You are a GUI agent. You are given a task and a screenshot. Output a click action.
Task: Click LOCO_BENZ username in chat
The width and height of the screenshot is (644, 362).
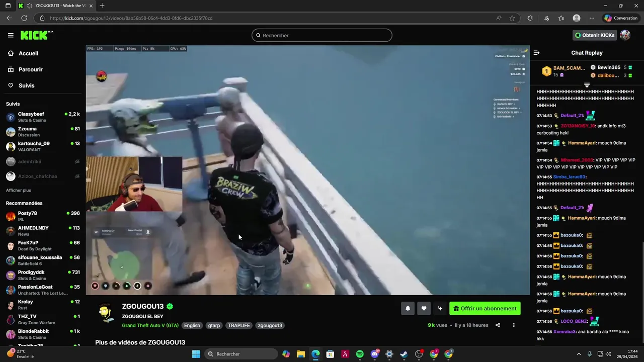tap(574, 321)
